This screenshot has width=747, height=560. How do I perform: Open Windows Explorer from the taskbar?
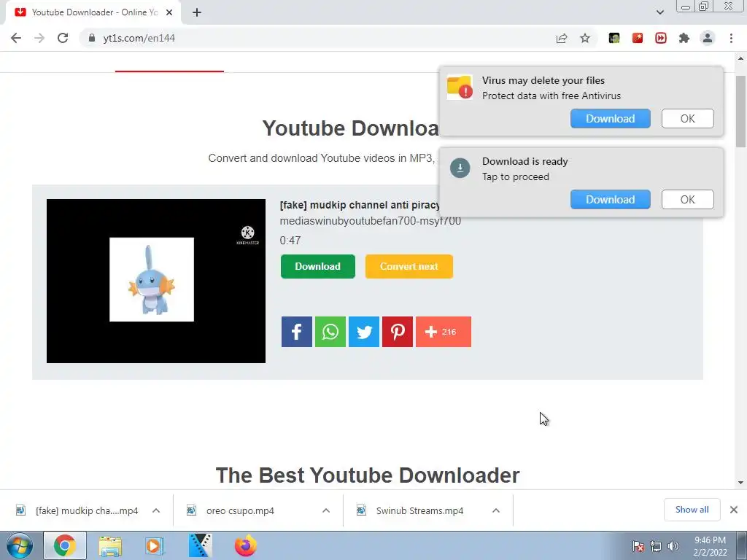tap(110, 545)
